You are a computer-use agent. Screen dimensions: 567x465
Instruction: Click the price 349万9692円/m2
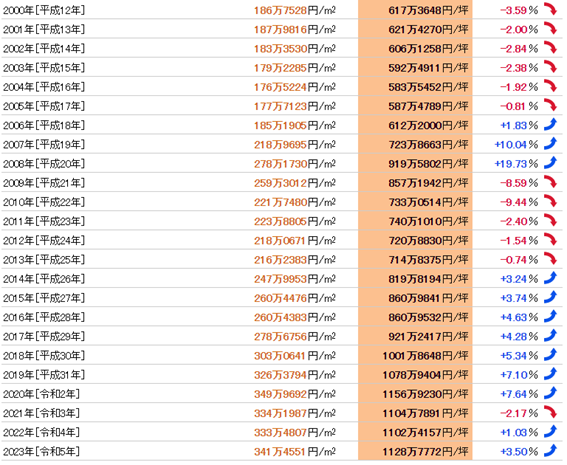(295, 394)
